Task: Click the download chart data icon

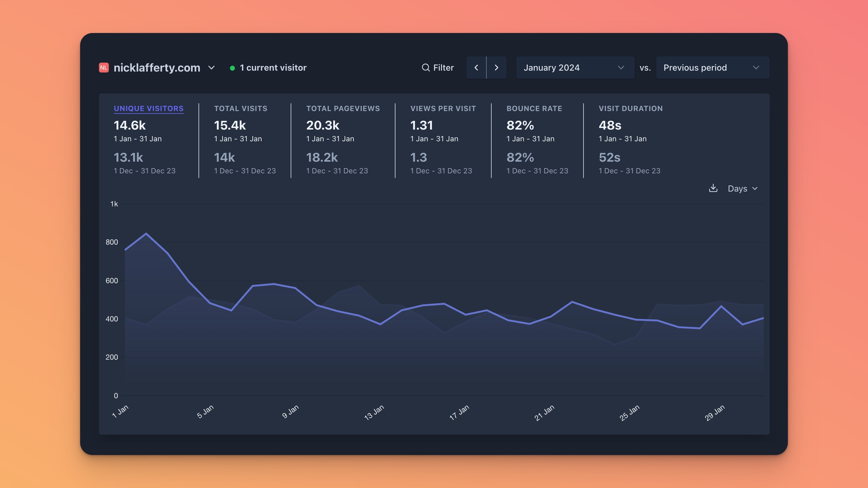Action: 713,188
